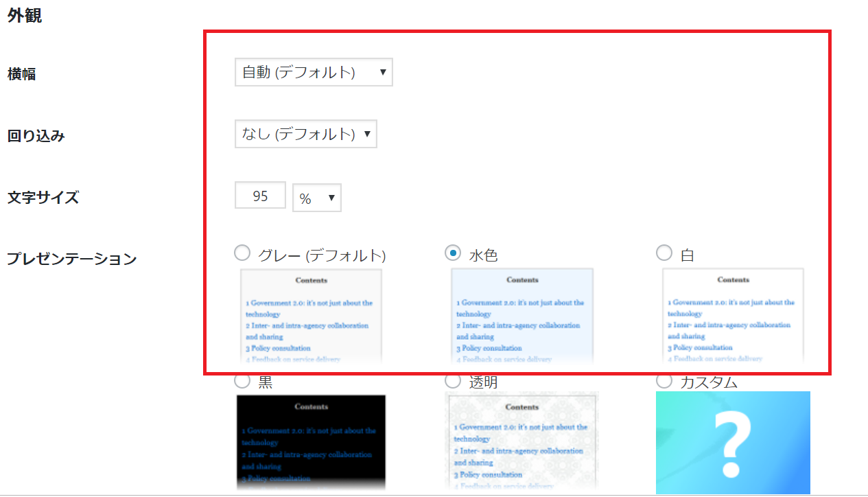
Task: Expand the 回り込み wrapping dropdown
Action: [x=305, y=134]
